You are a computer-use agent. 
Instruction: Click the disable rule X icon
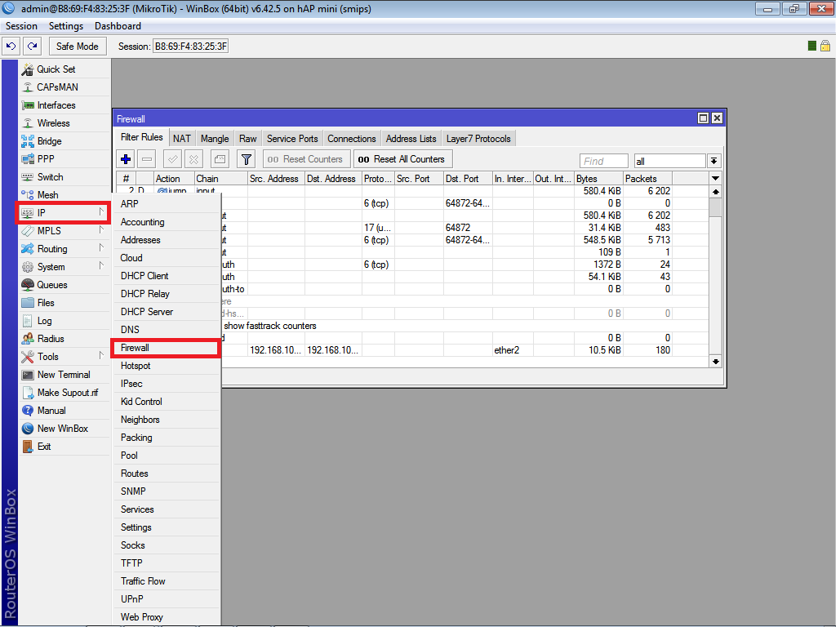[194, 159]
